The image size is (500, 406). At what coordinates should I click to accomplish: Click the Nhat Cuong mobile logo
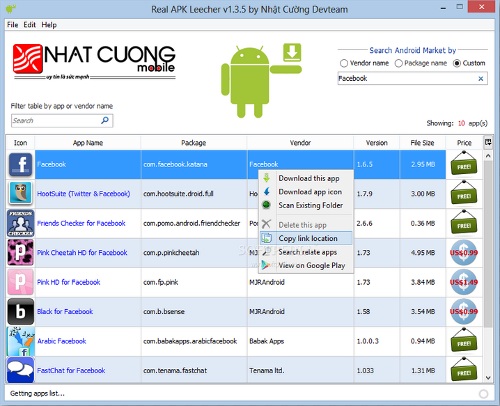tap(94, 62)
